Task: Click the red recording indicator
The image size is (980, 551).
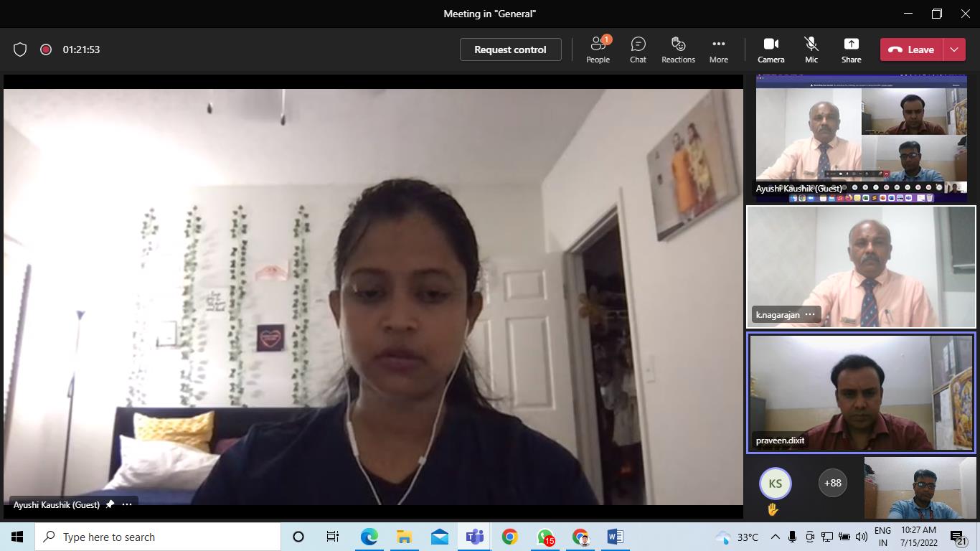Action: click(46, 50)
